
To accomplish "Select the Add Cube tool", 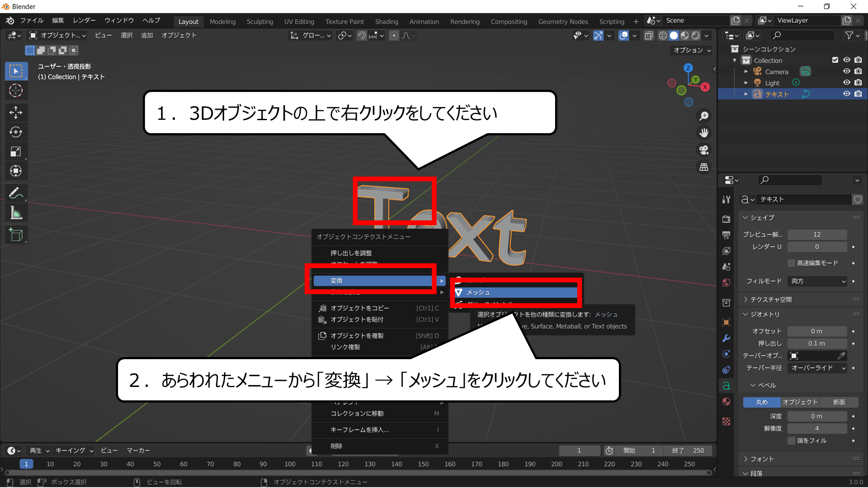I will [x=16, y=235].
